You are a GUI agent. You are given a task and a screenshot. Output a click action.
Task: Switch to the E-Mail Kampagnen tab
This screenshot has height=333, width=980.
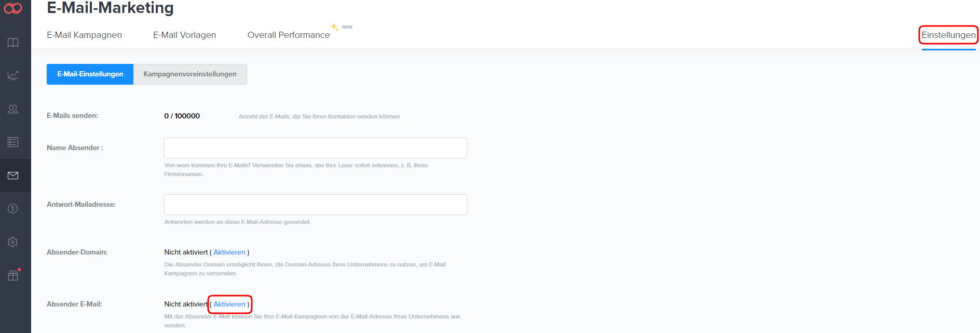pyautogui.click(x=84, y=35)
